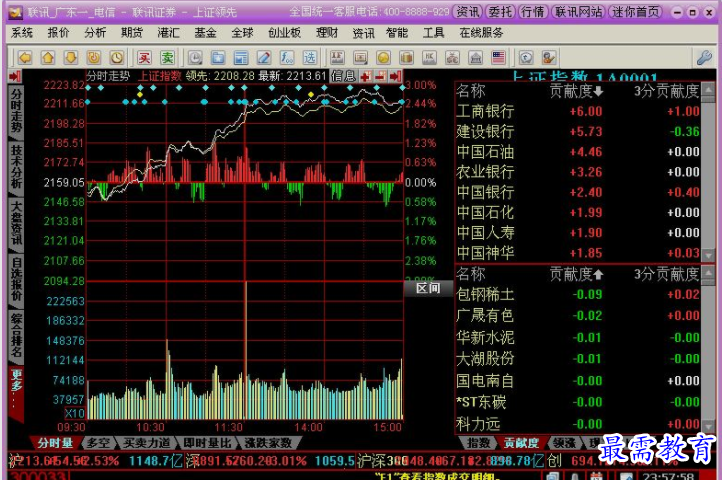Click the red 买 (buy) toolbar icon

(x=144, y=58)
